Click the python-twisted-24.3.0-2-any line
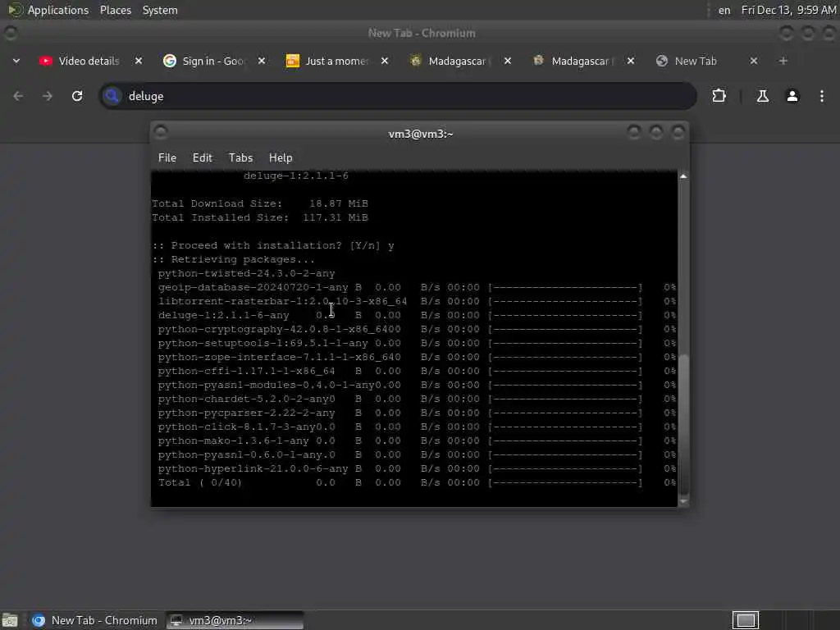Screen dimensions: 840x630 [x=246, y=273]
